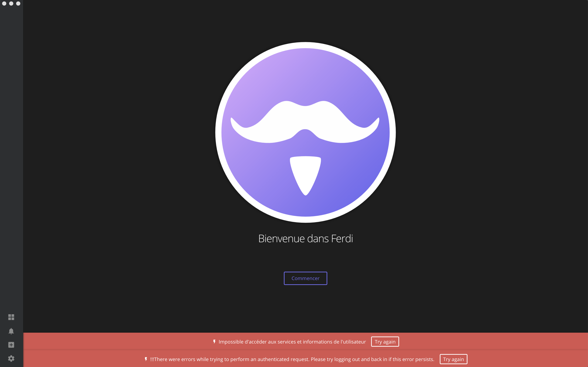588x367 pixels.
Task: Click the Ferdi mustache logo
Action: (305, 132)
